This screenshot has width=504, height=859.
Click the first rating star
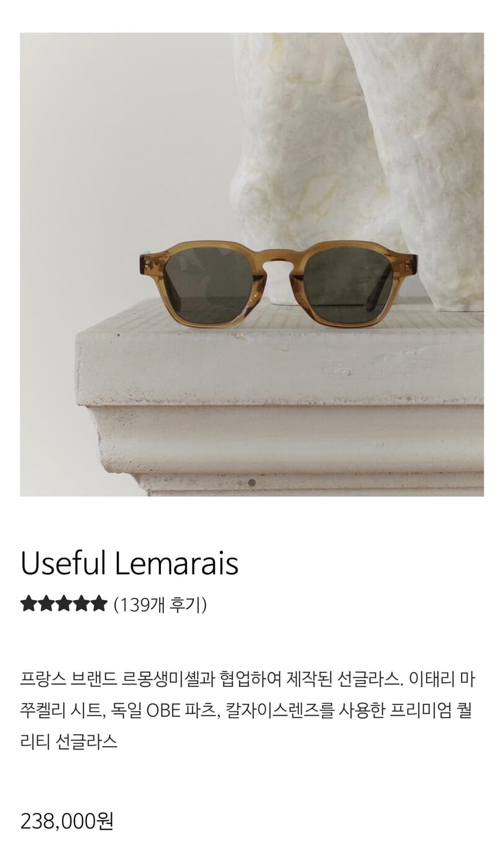(x=29, y=604)
